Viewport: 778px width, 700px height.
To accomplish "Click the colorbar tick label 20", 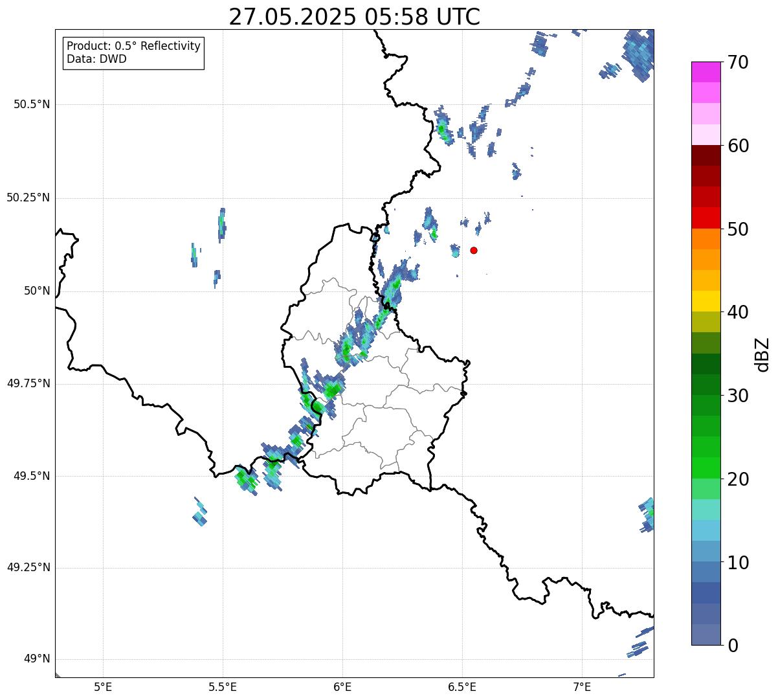I will [x=737, y=480].
